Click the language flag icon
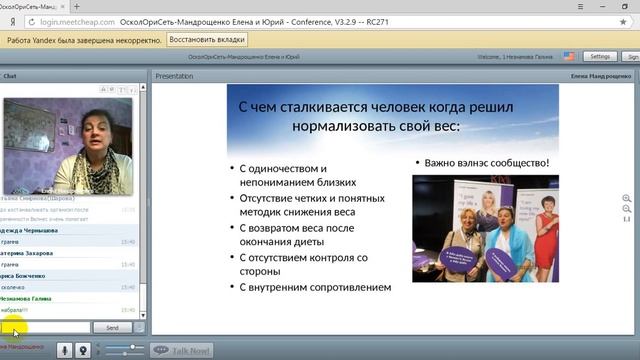640x360 pixels. click(x=569, y=56)
